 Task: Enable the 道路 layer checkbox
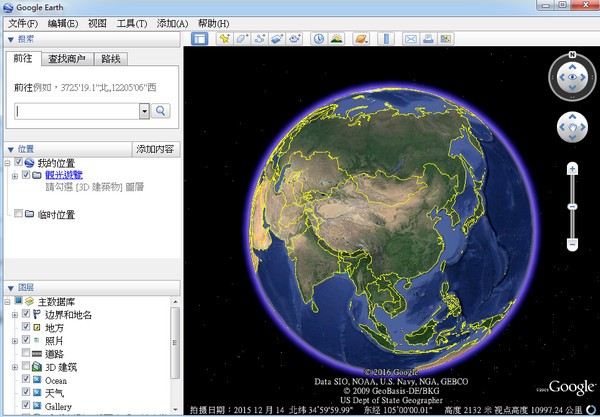tap(27, 354)
